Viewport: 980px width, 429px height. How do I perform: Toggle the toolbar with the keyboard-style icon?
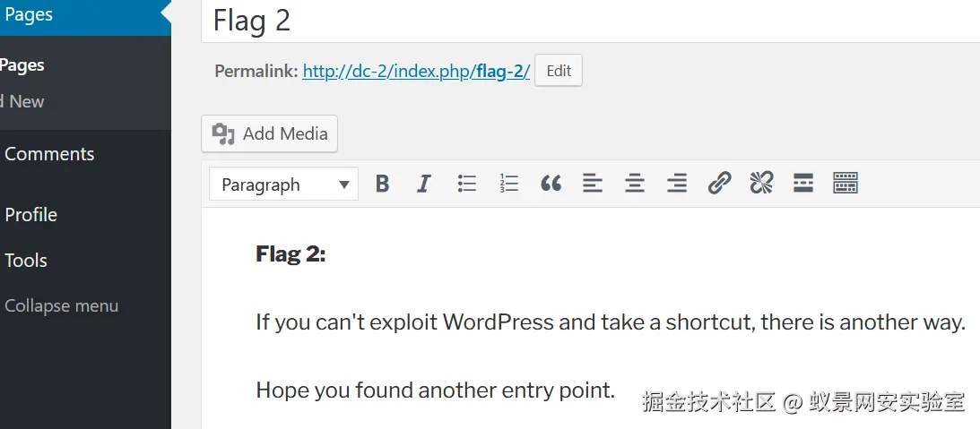[x=846, y=184]
